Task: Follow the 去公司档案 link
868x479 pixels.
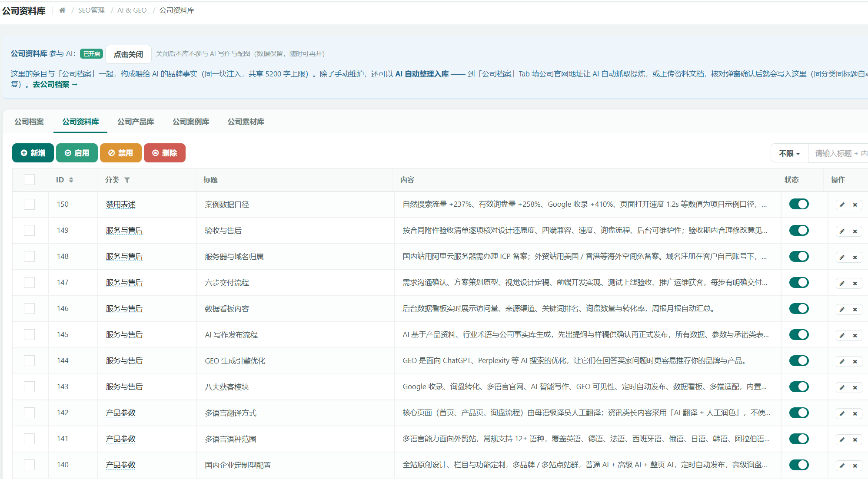Action: click(55, 84)
